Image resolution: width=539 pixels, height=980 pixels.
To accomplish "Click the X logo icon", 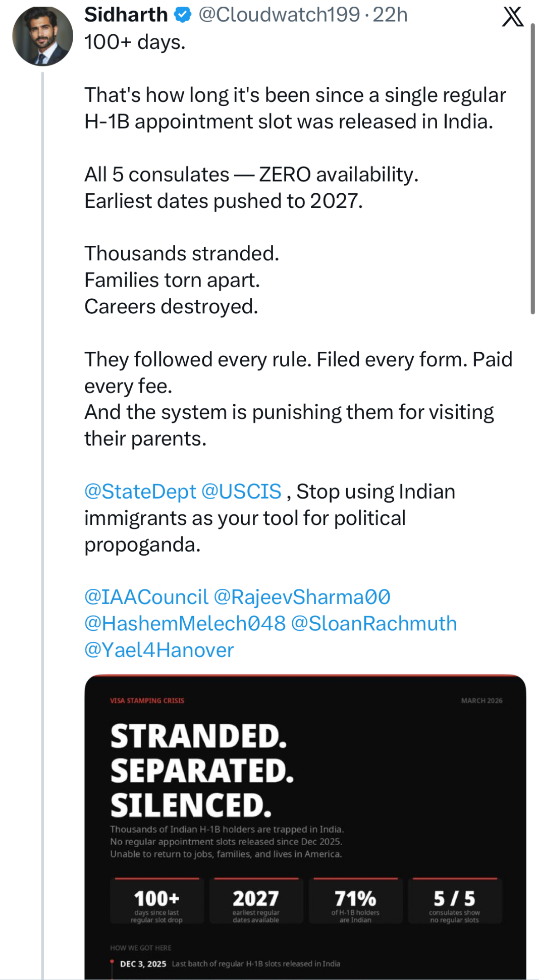I will pyautogui.click(x=513, y=16).
